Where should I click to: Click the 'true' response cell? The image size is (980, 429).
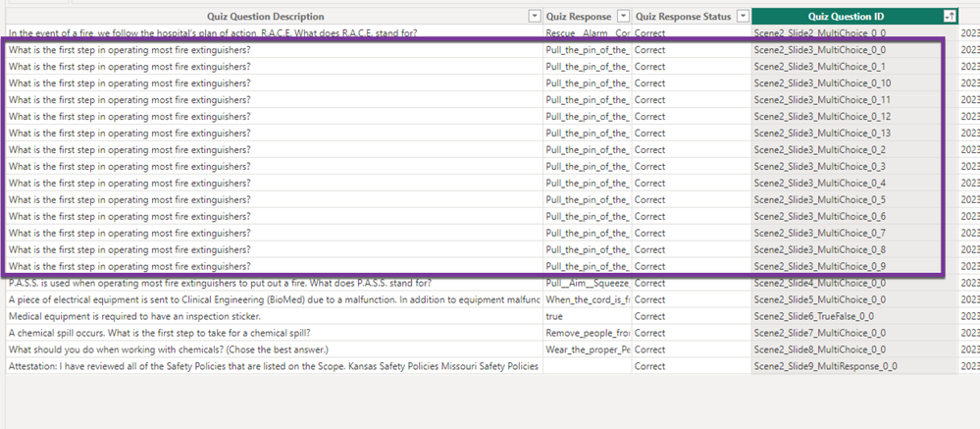(587, 316)
